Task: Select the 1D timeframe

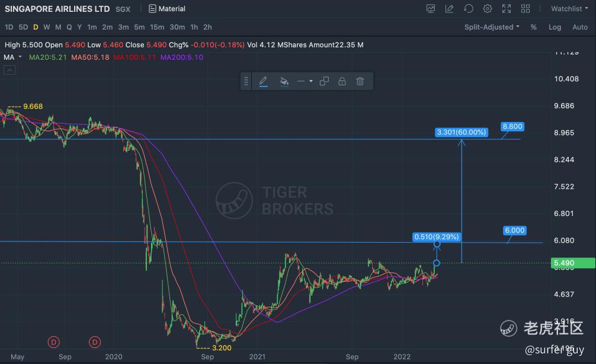Action: [9, 27]
